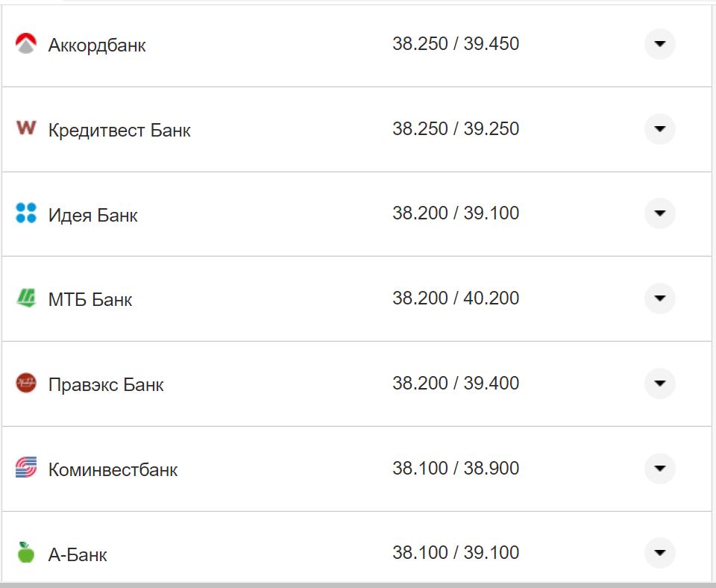Expand the Идея Банк row arrow
716x588 pixels.
pos(659,214)
